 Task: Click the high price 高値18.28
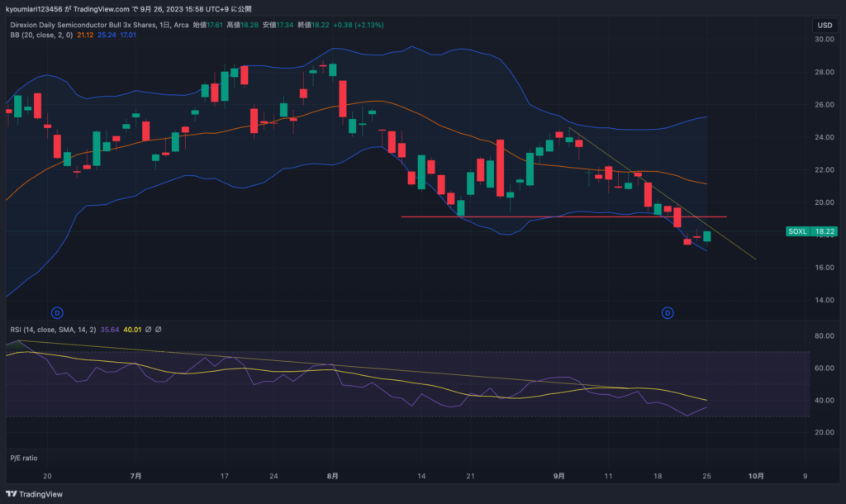pos(242,25)
